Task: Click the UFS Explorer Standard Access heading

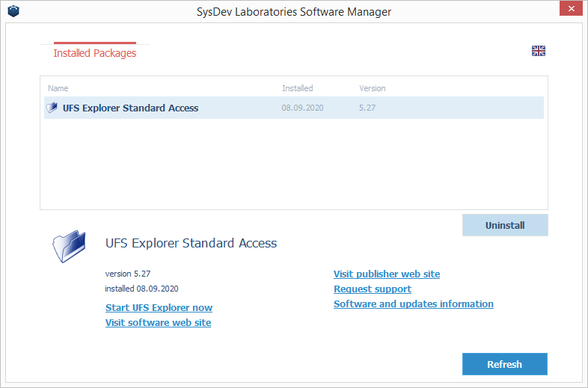Action: (x=192, y=243)
